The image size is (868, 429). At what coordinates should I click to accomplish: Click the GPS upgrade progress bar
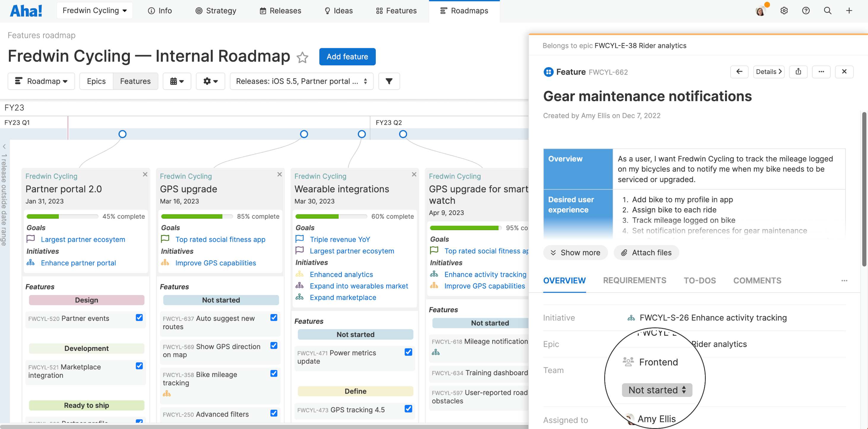tap(197, 216)
